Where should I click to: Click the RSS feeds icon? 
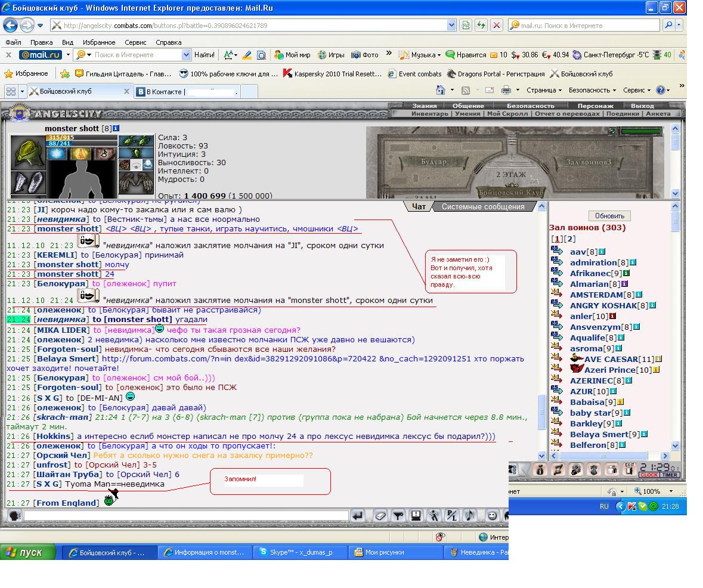(x=466, y=90)
